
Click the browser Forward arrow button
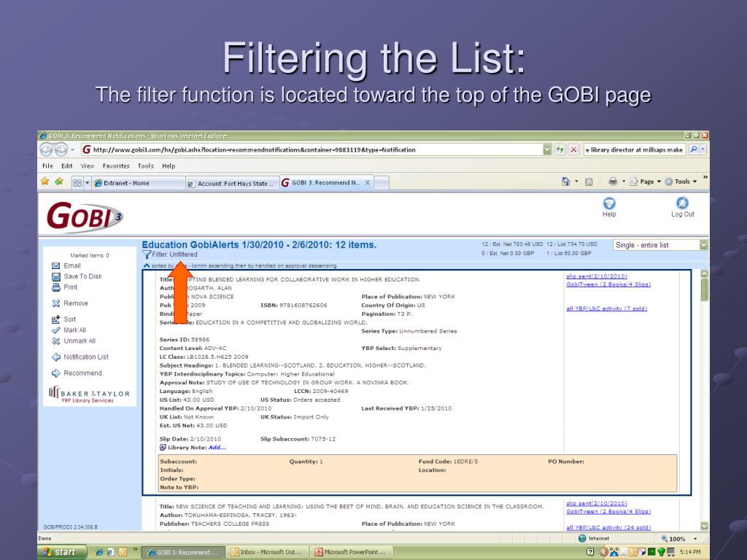click(61, 149)
